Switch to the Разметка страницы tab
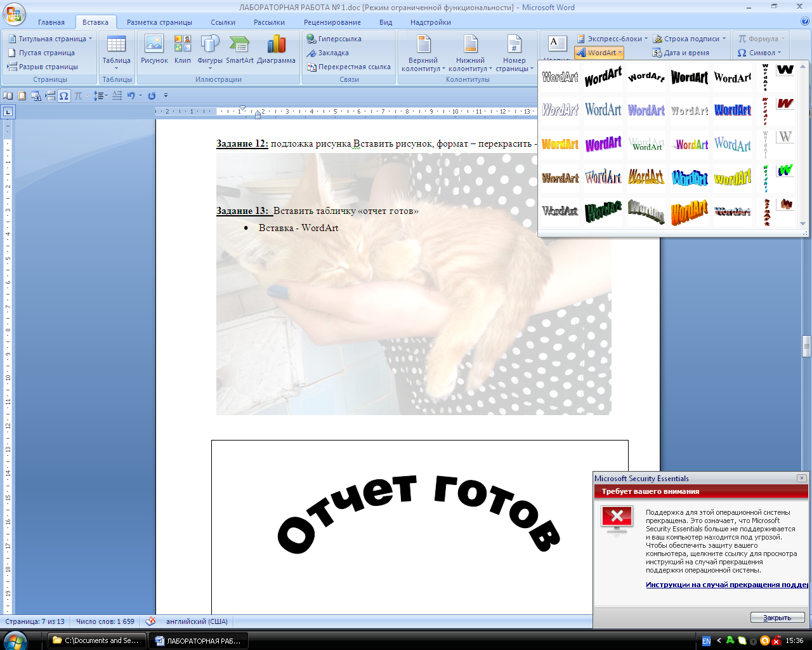 [x=159, y=22]
